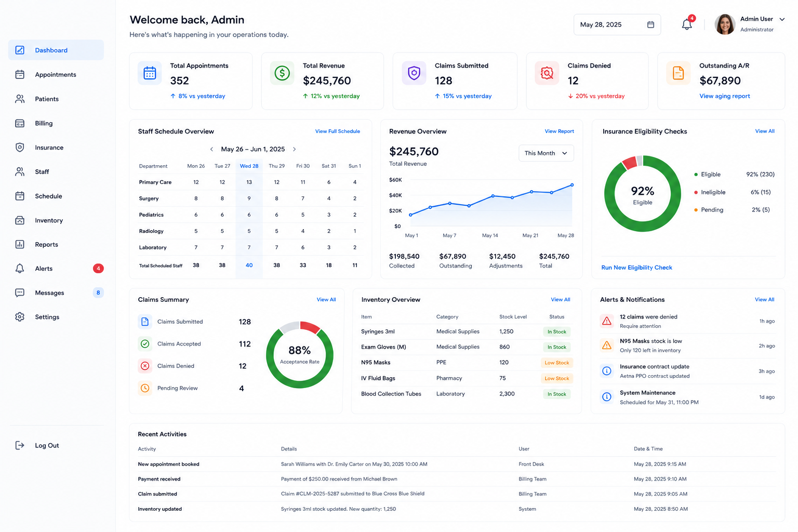Click the Claim submitted activity row
This screenshot has height=532, width=798.
point(457,494)
